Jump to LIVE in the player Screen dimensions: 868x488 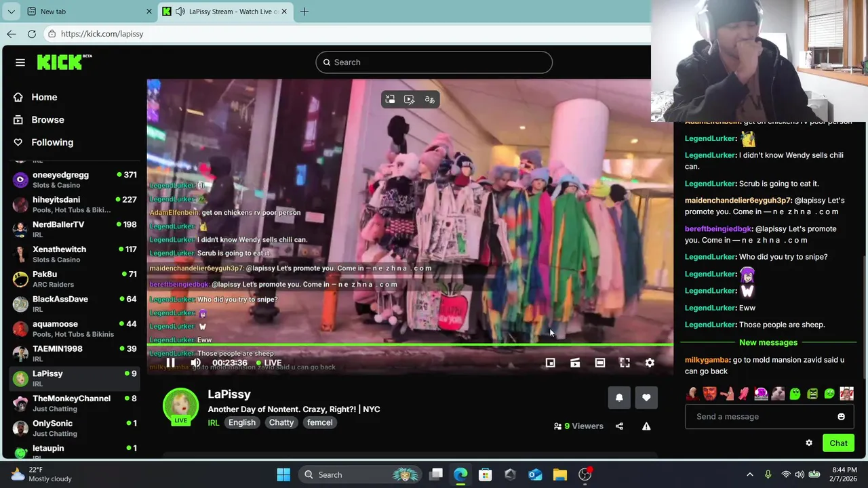coord(269,363)
